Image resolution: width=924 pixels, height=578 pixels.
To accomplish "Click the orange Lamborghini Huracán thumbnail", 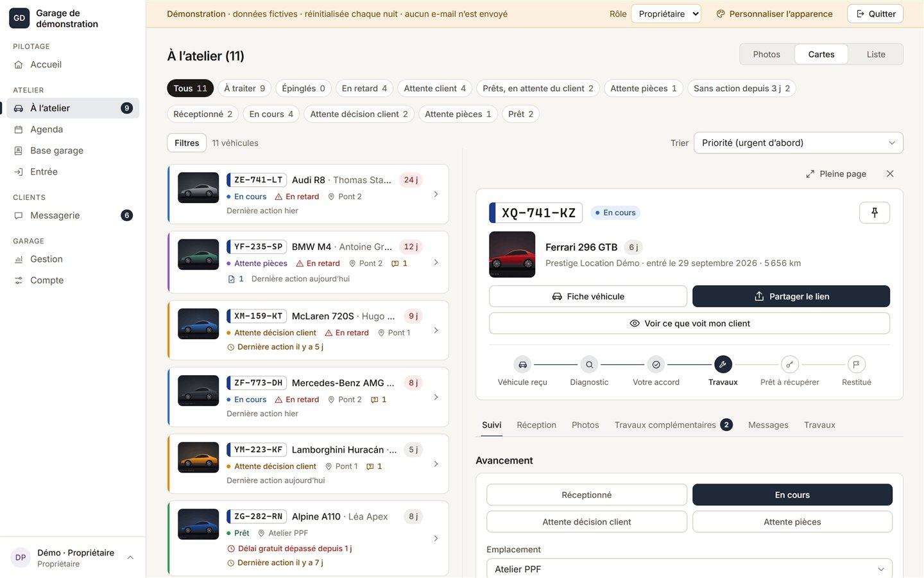I will pyautogui.click(x=198, y=457).
